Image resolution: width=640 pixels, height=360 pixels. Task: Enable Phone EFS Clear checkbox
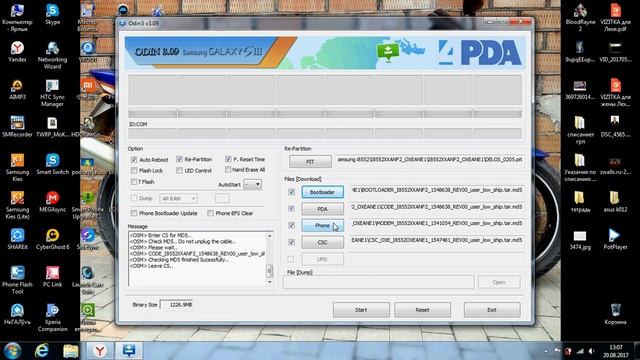[x=210, y=213]
